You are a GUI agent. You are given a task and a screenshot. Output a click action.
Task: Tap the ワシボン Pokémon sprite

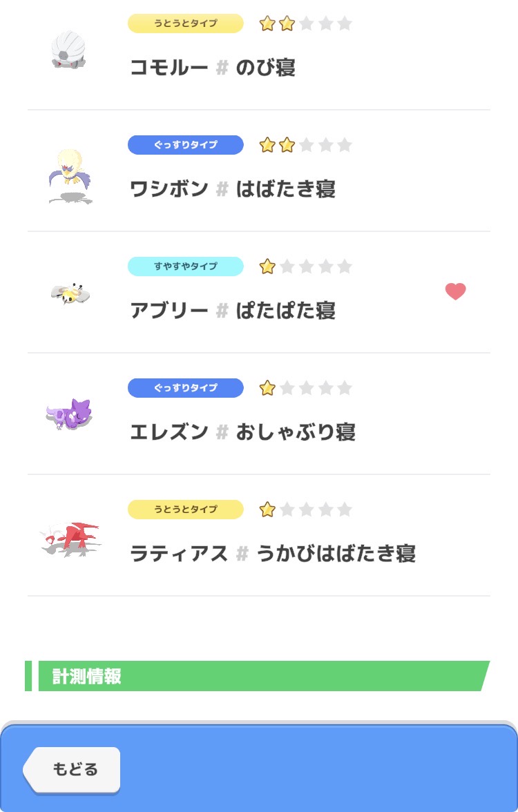[70, 175]
